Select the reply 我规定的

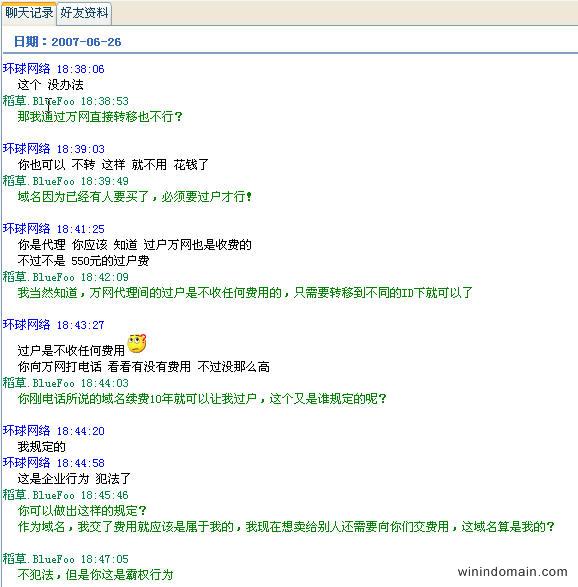[x=42, y=447]
